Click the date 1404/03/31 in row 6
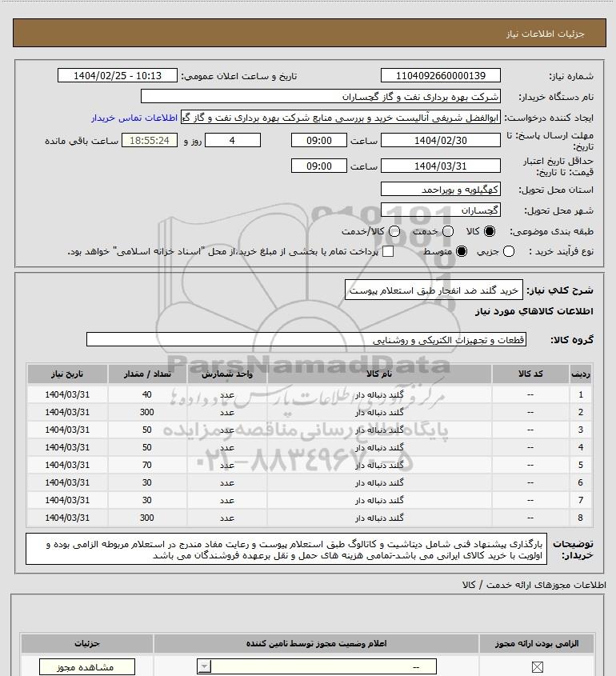Screen dimensions: 616x676 point(67,482)
